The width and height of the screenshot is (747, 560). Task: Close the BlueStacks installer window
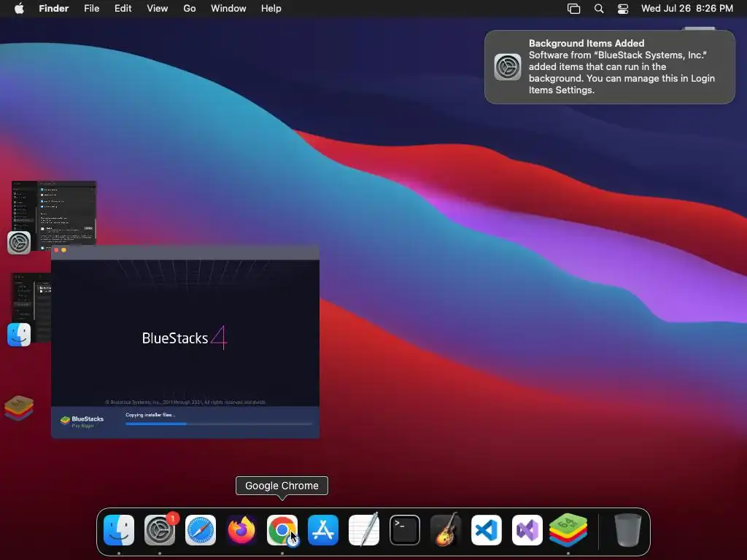tap(56, 250)
